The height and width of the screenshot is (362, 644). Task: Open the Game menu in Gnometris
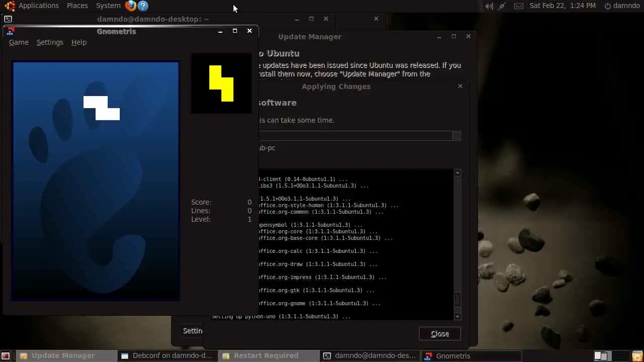coord(19,42)
